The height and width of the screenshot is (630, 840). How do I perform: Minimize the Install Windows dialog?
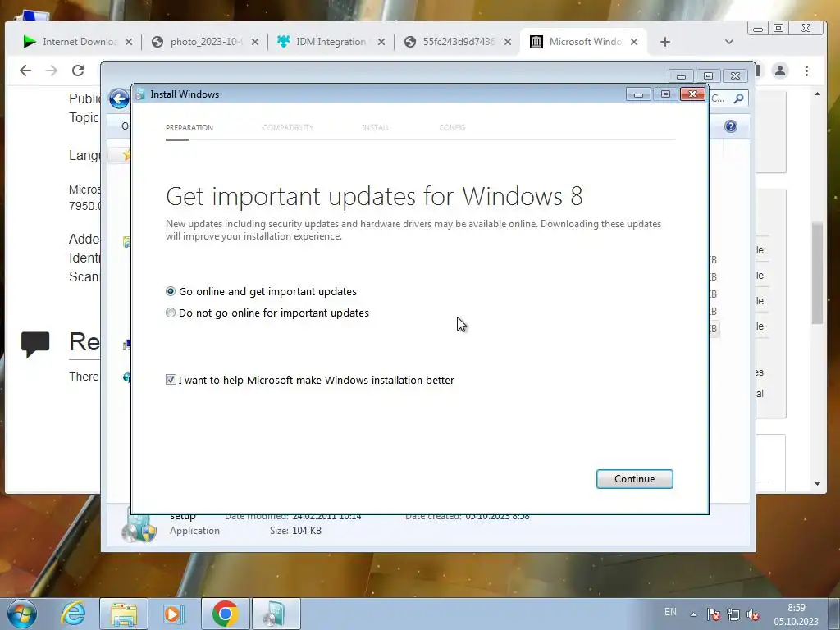[638, 94]
